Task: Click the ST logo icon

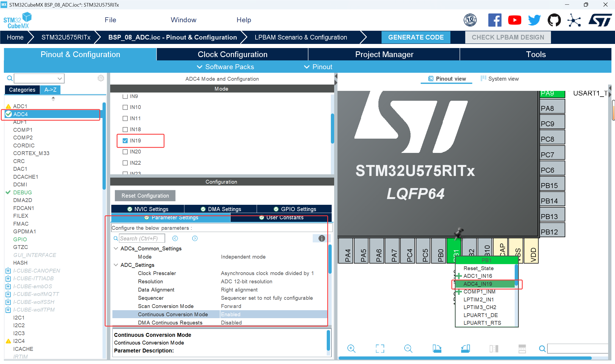Action: [x=600, y=20]
